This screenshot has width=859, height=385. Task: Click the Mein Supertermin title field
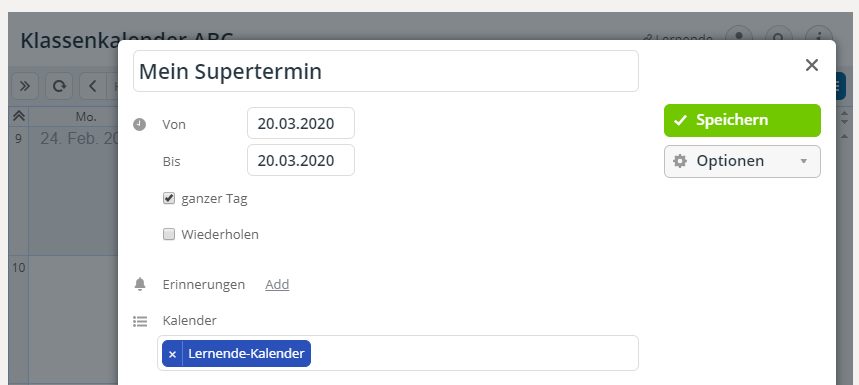[386, 71]
